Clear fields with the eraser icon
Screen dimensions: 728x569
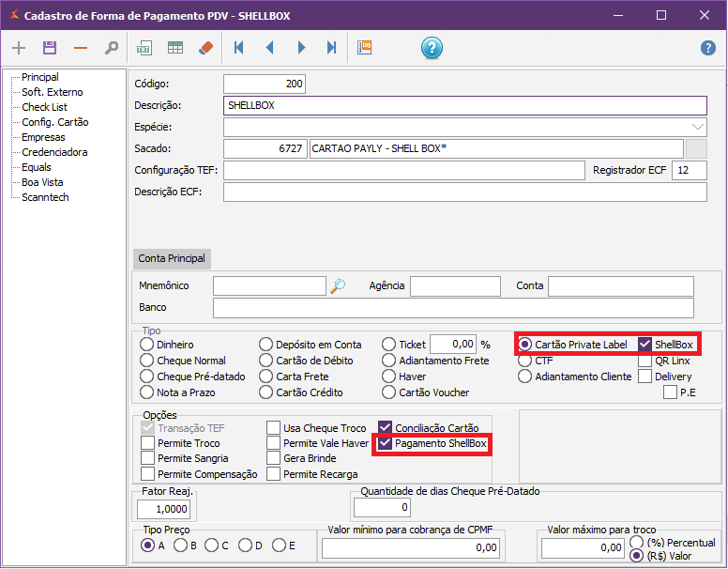coord(205,48)
